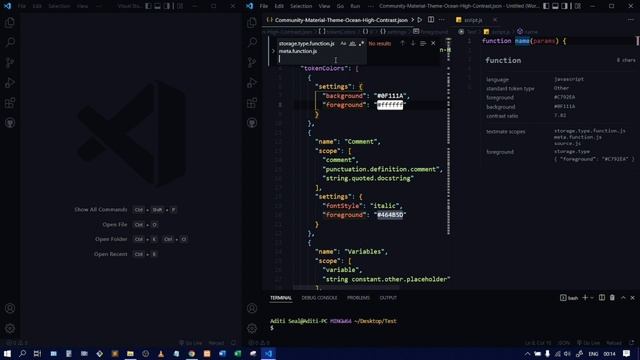The width and height of the screenshot is (640, 360).
Task: Toggle Match Case in find widget
Action: coord(343,43)
